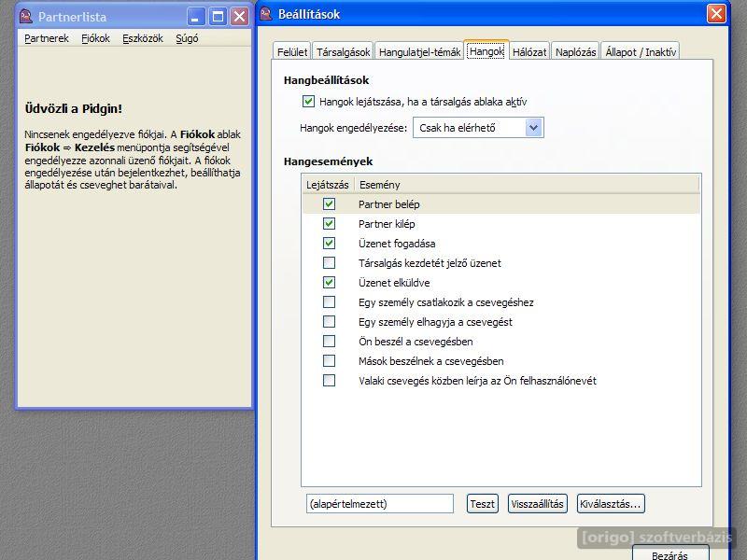Click Pidgin icon in Beállítások title bar
The height and width of the screenshot is (560, 747).
coord(266,14)
